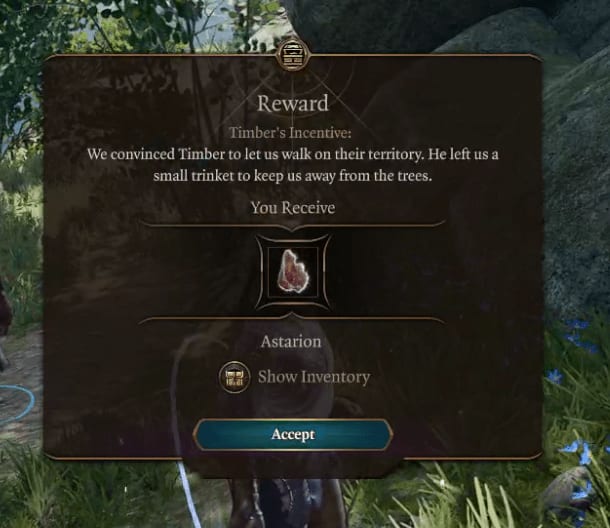
Task: Click the Timber's Incentive quest label
Action: (x=290, y=133)
